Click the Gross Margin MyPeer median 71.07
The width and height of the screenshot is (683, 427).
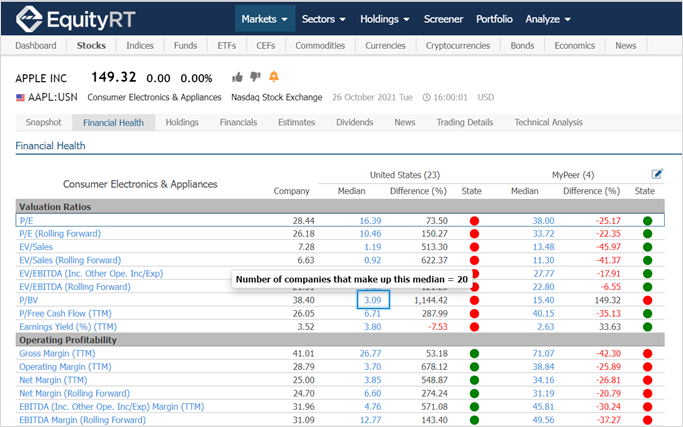coord(543,353)
